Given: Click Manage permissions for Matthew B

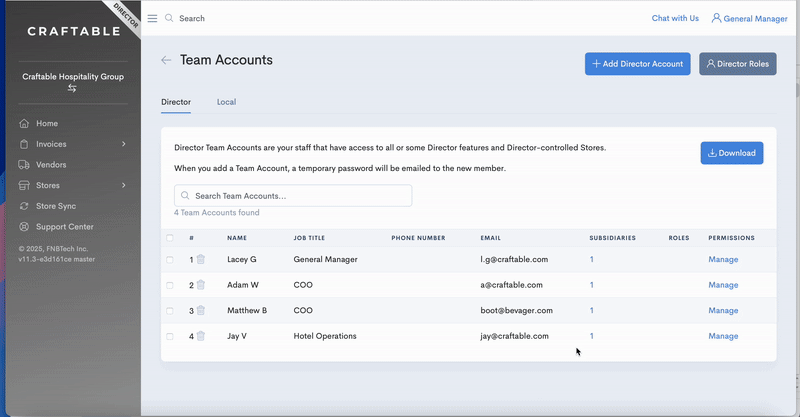Looking at the screenshot, I should point(723,310).
